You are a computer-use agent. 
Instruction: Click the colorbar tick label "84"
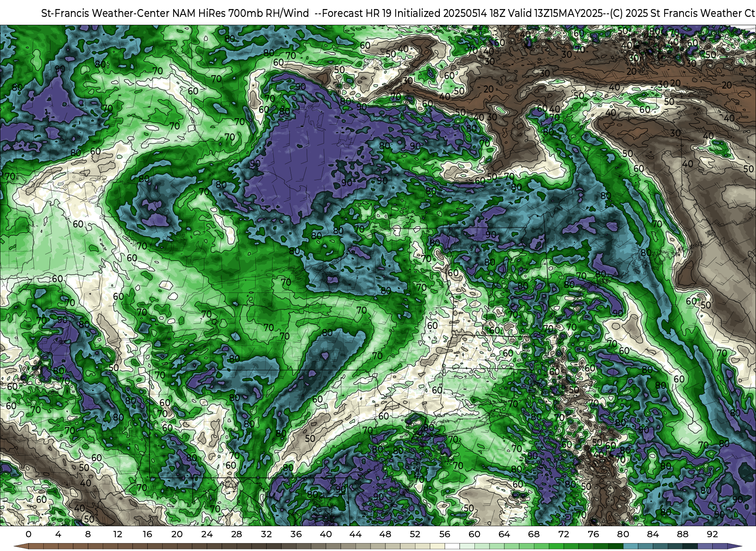(x=653, y=534)
